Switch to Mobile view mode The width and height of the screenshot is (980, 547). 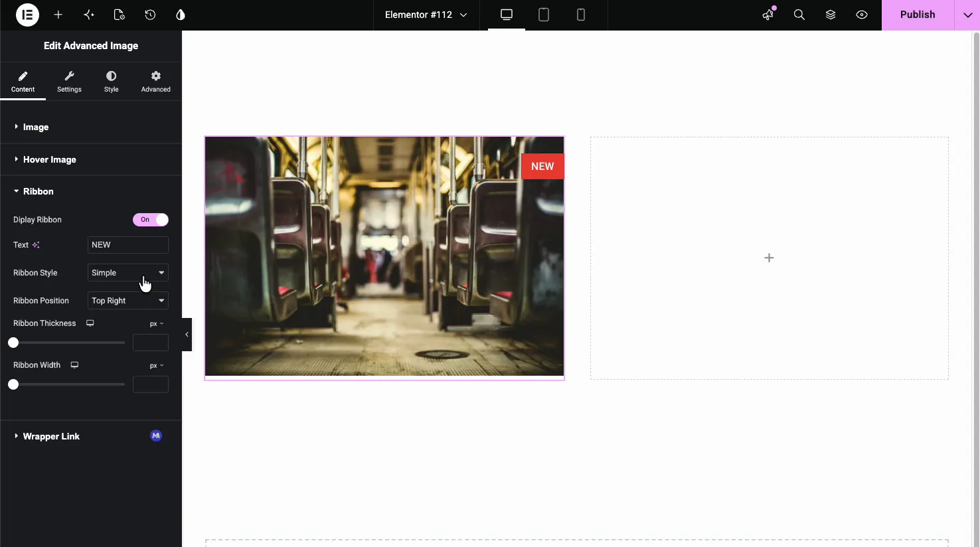[x=581, y=15]
